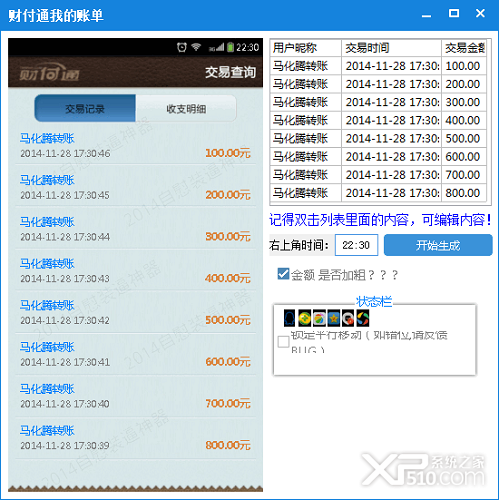Select the 100.00 amount cell in table
Screen dimensions: 499x500
point(464,66)
